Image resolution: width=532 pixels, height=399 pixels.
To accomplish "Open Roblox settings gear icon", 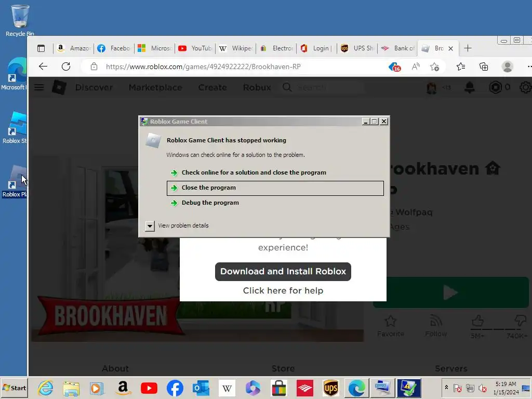I will (526, 87).
